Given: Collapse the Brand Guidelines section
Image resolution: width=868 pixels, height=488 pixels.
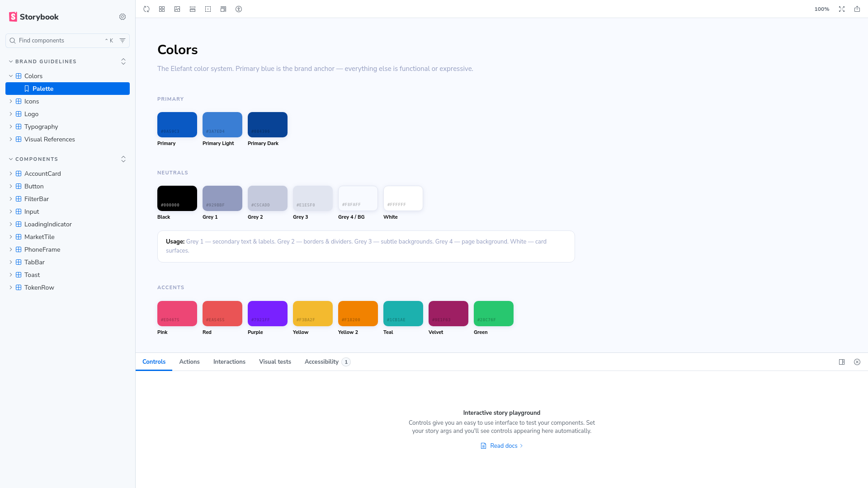Looking at the screenshot, I should [43, 61].
